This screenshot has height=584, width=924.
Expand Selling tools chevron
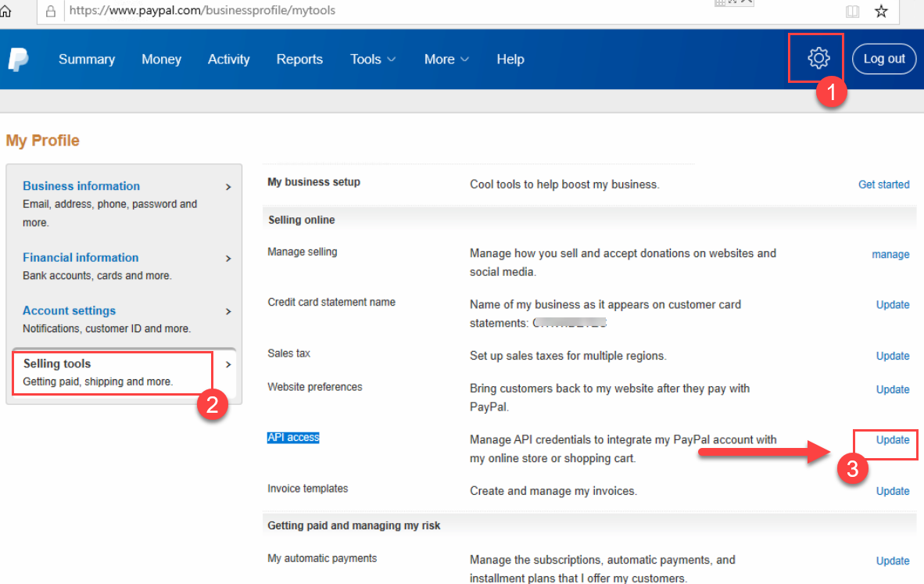228,364
